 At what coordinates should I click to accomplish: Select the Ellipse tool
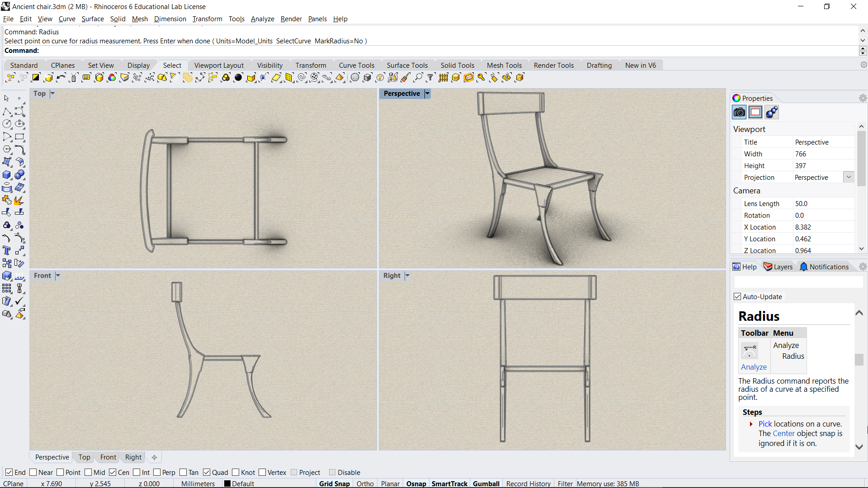[x=19, y=124]
